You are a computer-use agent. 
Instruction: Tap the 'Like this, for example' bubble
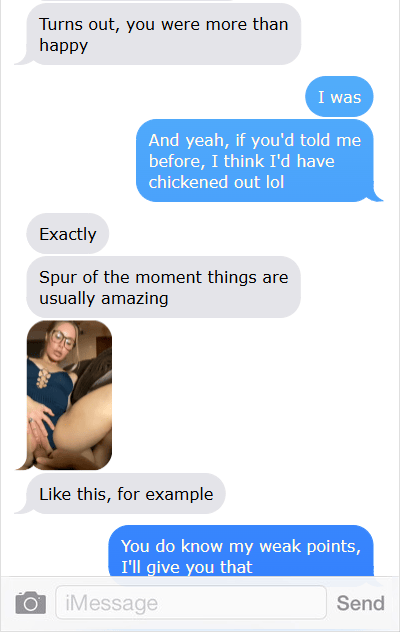(126, 494)
